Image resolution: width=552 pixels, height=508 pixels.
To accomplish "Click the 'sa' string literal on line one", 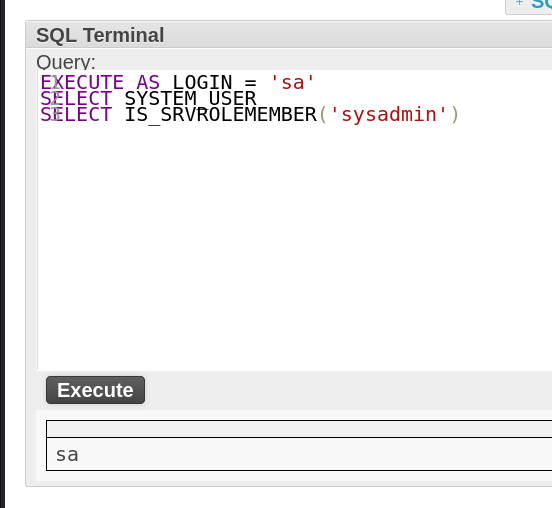I will click(x=292, y=83).
